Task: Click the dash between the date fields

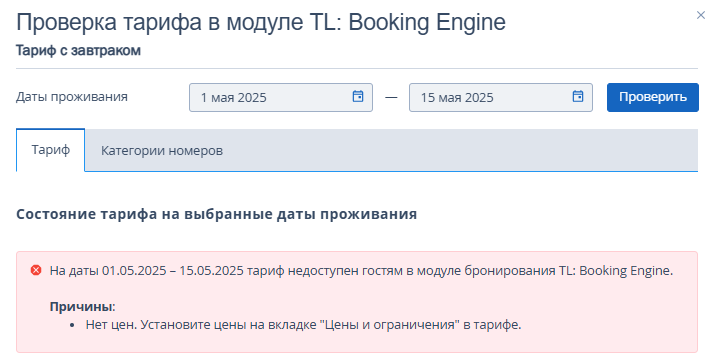Action: click(x=391, y=97)
